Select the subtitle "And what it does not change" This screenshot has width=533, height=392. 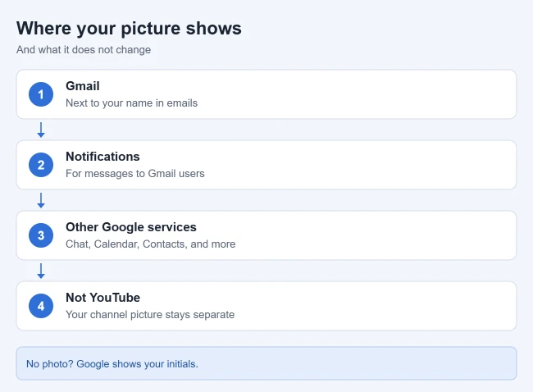click(x=84, y=50)
